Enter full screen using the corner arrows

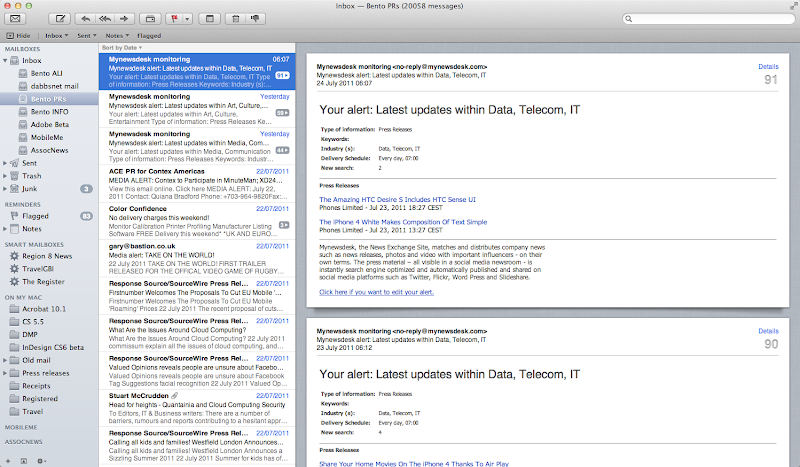(x=793, y=6)
